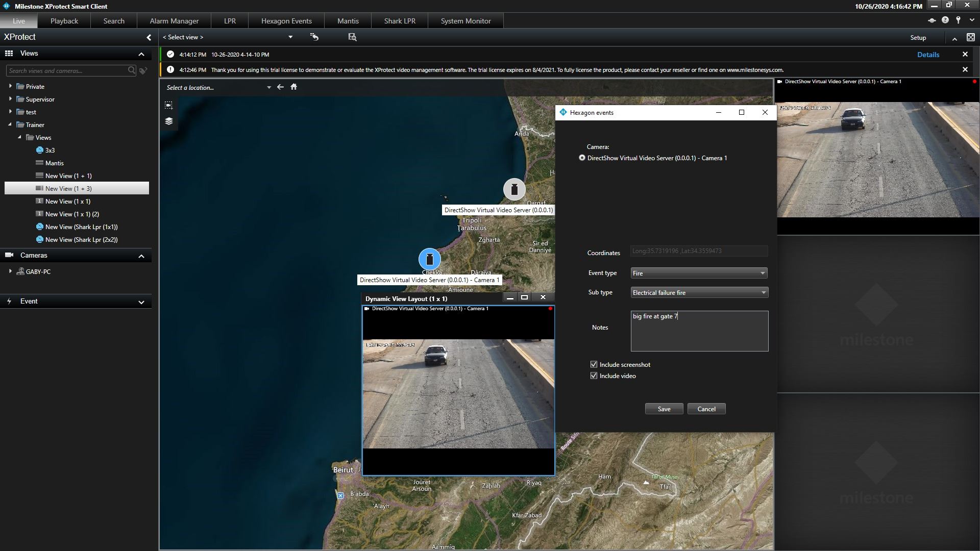The width and height of the screenshot is (980, 551).
Task: Click Save in Hexagon events
Action: [x=664, y=409]
